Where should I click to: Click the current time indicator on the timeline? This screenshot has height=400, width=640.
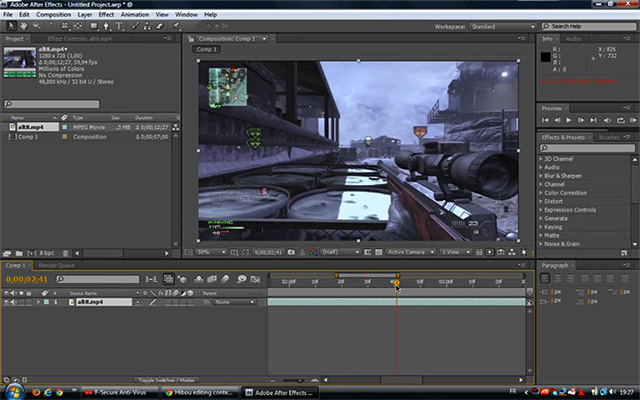point(396,282)
